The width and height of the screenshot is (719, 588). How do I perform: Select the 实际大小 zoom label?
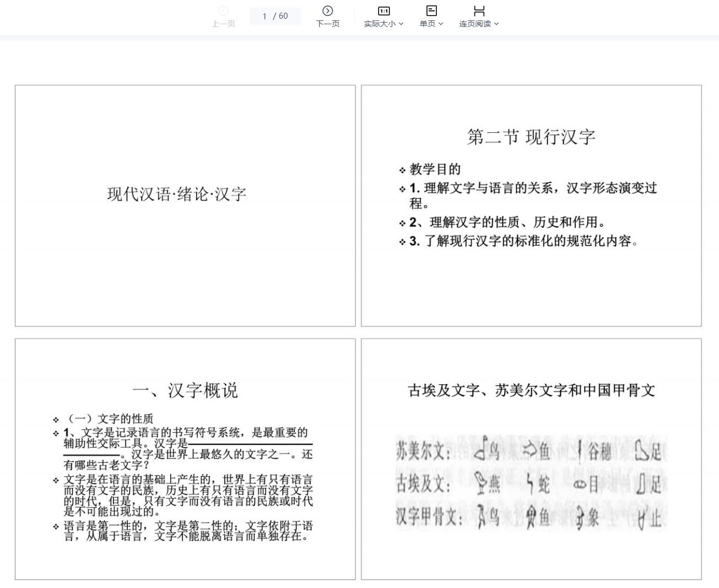click(x=380, y=24)
